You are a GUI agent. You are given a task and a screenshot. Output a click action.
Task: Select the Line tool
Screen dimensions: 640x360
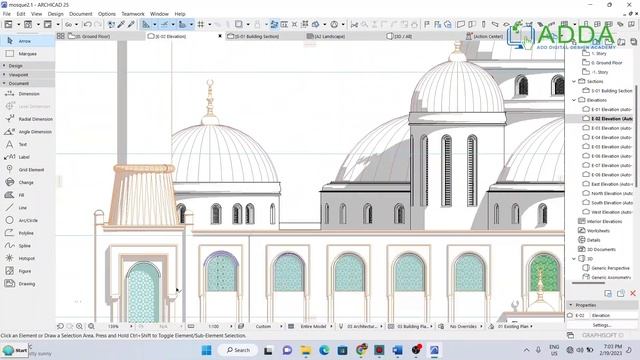[27, 207]
